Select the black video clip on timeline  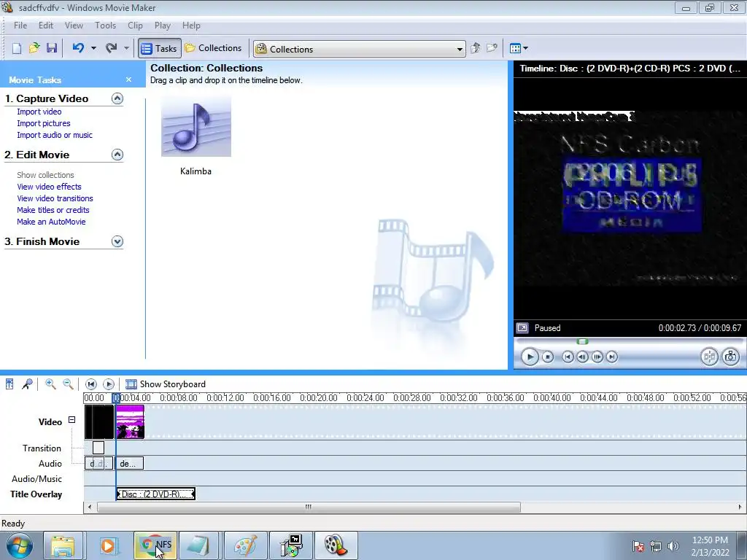coord(99,422)
